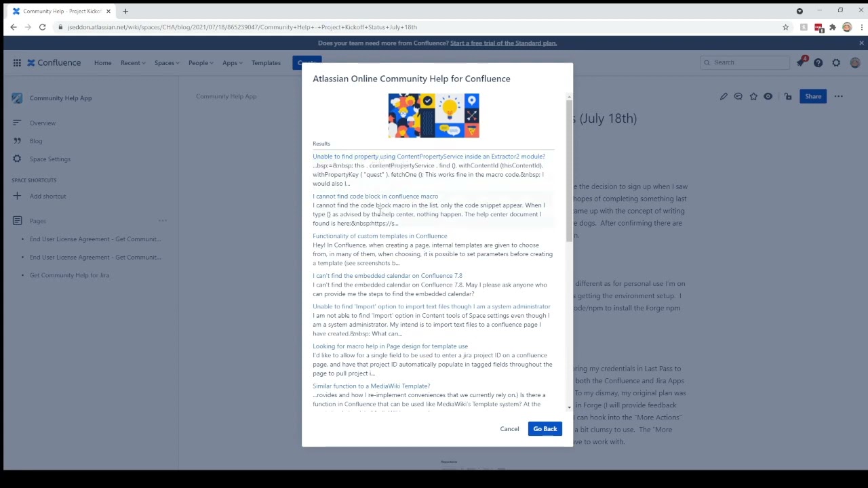Click the browser address bar URL

point(242,27)
